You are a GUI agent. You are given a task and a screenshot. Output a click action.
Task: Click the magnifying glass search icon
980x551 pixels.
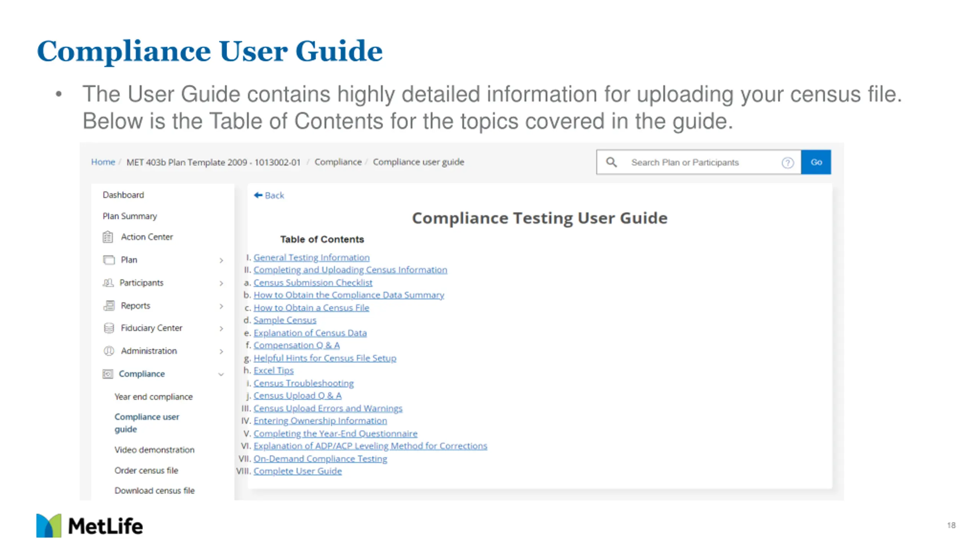tap(611, 162)
